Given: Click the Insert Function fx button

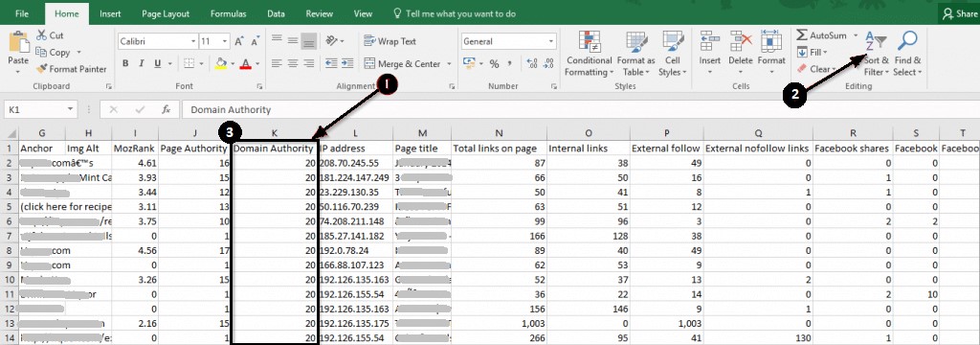Looking at the screenshot, I should pyautogui.click(x=167, y=109).
